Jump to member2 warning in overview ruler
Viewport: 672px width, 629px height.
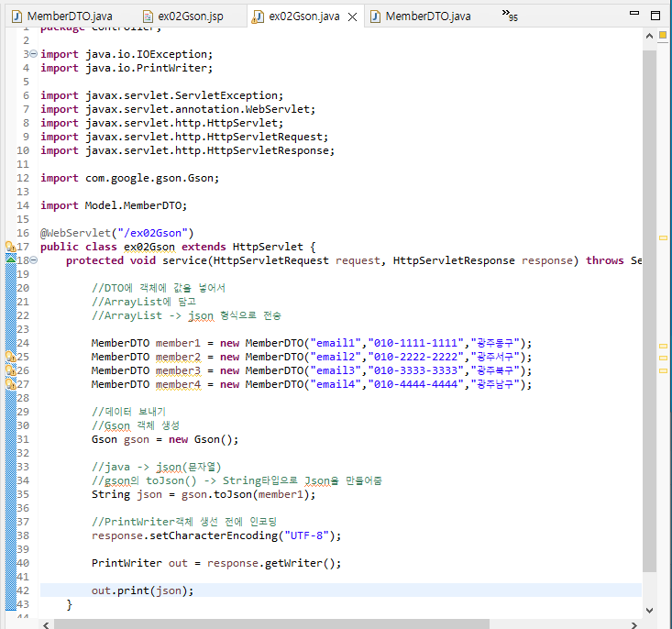(x=663, y=346)
